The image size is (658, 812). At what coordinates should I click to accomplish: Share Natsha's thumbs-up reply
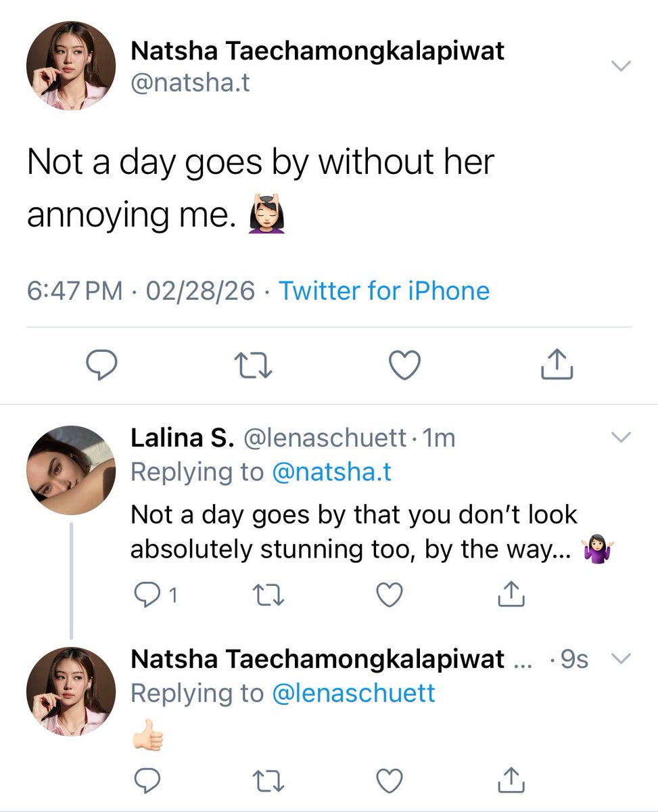coord(511,780)
